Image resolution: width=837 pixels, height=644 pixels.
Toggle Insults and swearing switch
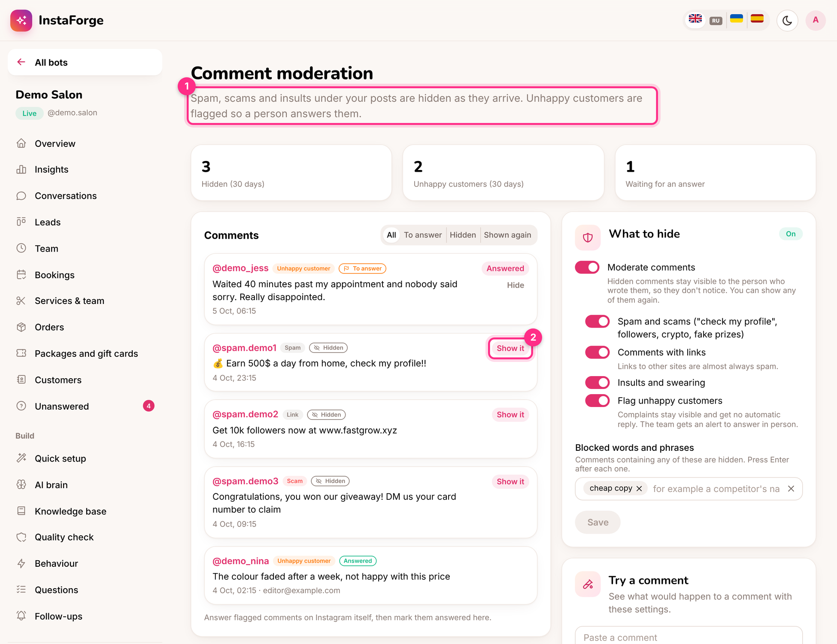[x=597, y=383]
